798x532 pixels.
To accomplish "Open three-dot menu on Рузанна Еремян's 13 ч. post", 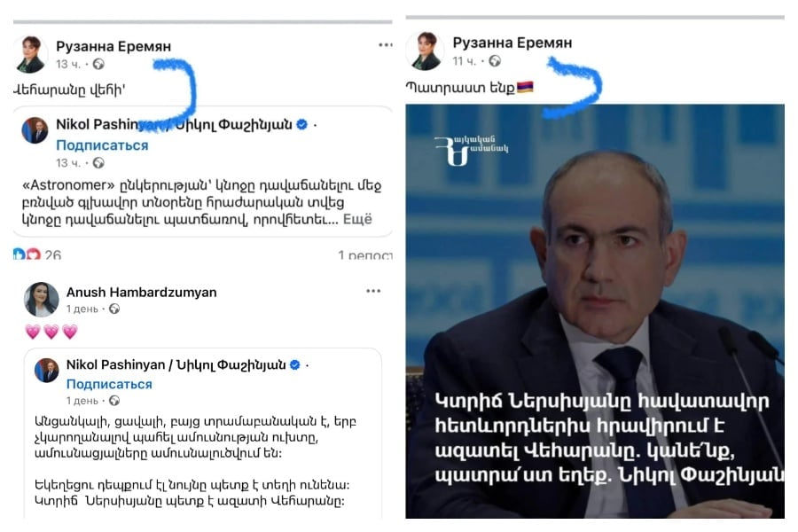I will (386, 45).
